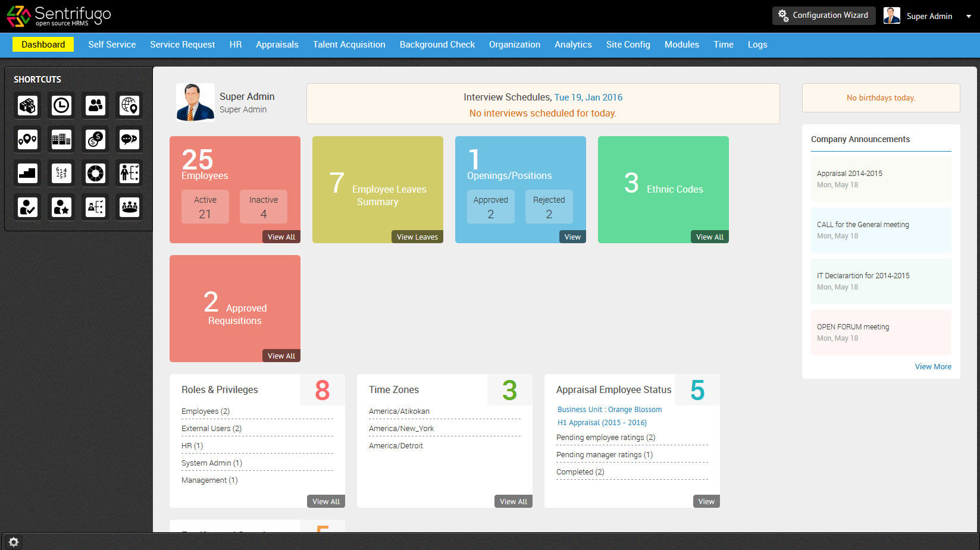Open the stacked boxes shortcut icon
The image size is (980, 550).
[27, 106]
